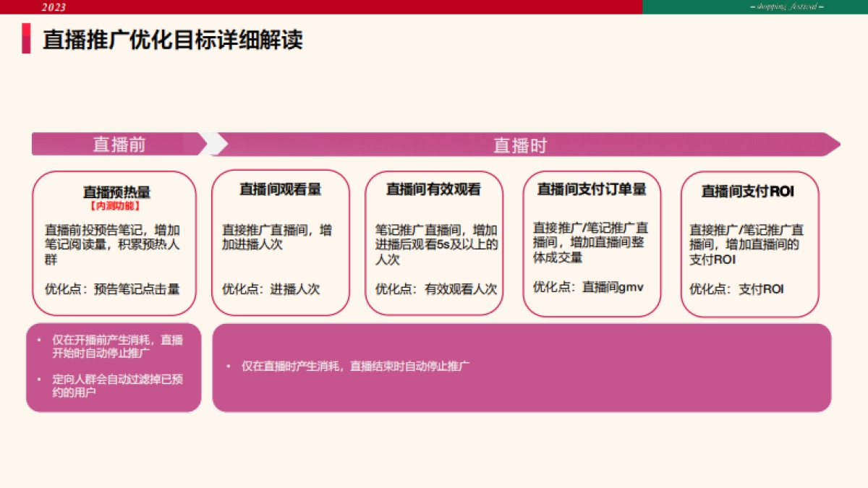Toggle the 优化点：支付ROI line

738,288
